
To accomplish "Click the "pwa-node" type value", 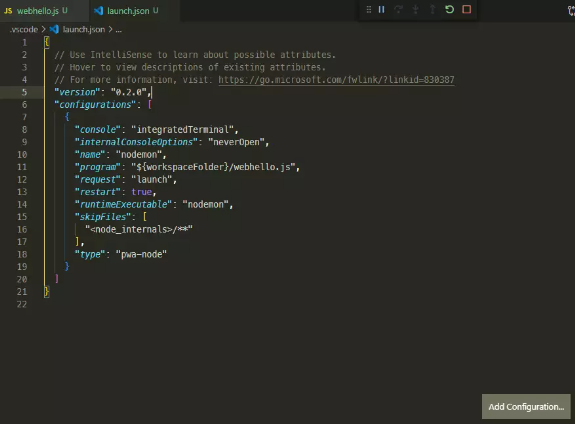I will click(141, 254).
